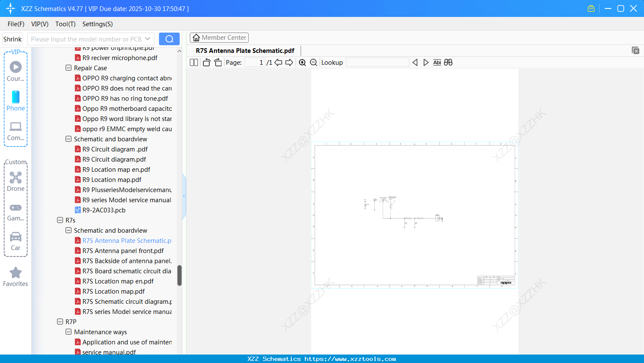The image size is (644, 363).
Task: Open the Drone category
Action: click(16, 181)
